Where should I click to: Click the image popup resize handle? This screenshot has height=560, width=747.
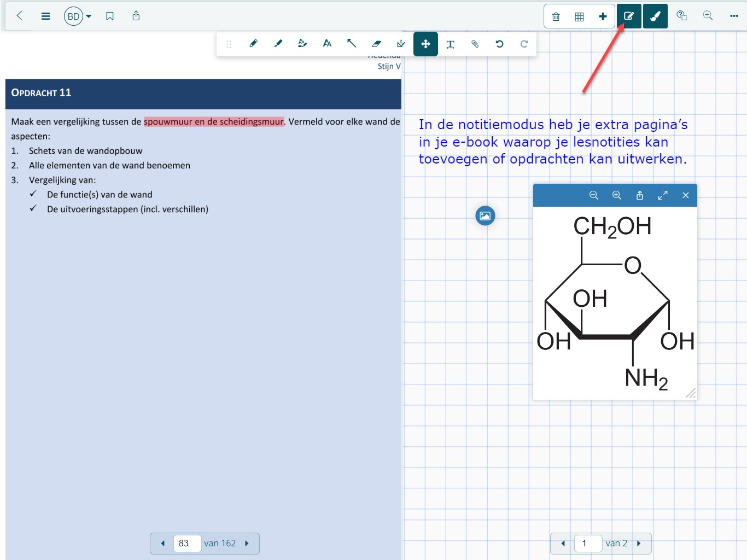691,393
